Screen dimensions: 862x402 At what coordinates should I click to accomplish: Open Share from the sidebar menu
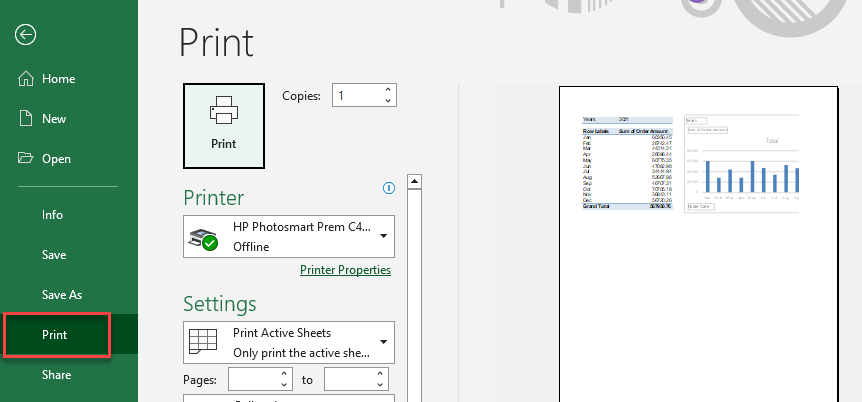56,375
